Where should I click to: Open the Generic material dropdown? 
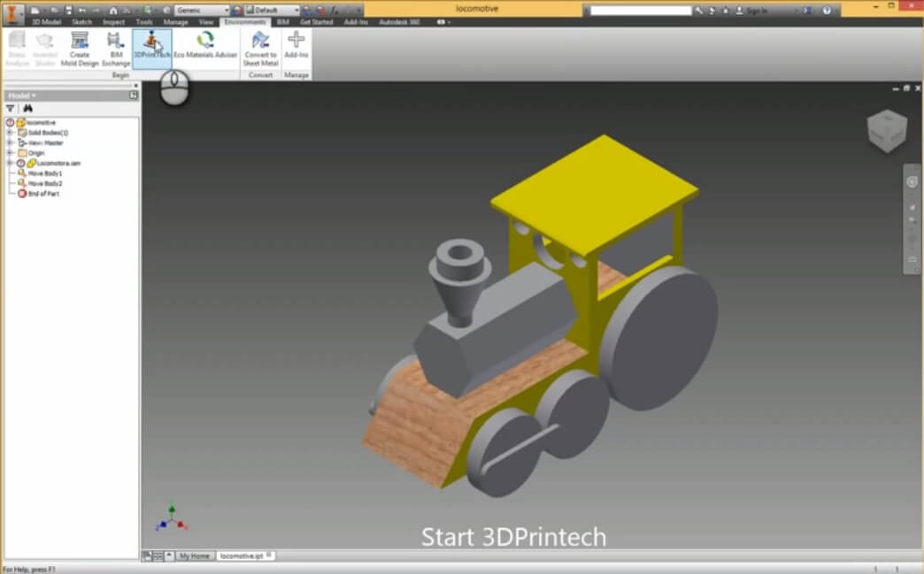202,11
